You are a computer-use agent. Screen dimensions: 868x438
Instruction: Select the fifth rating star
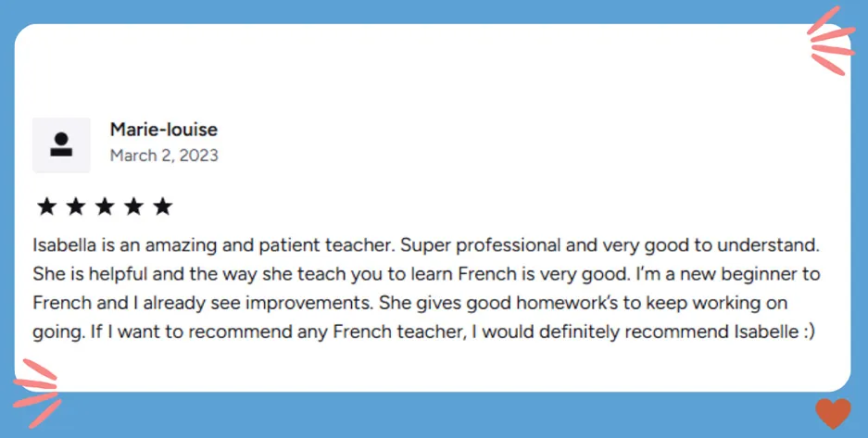tap(162, 206)
